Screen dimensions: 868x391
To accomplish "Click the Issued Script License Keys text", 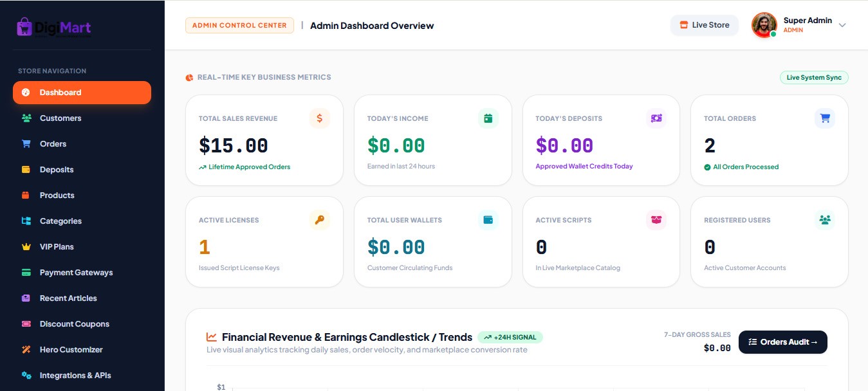I will coord(239,268).
